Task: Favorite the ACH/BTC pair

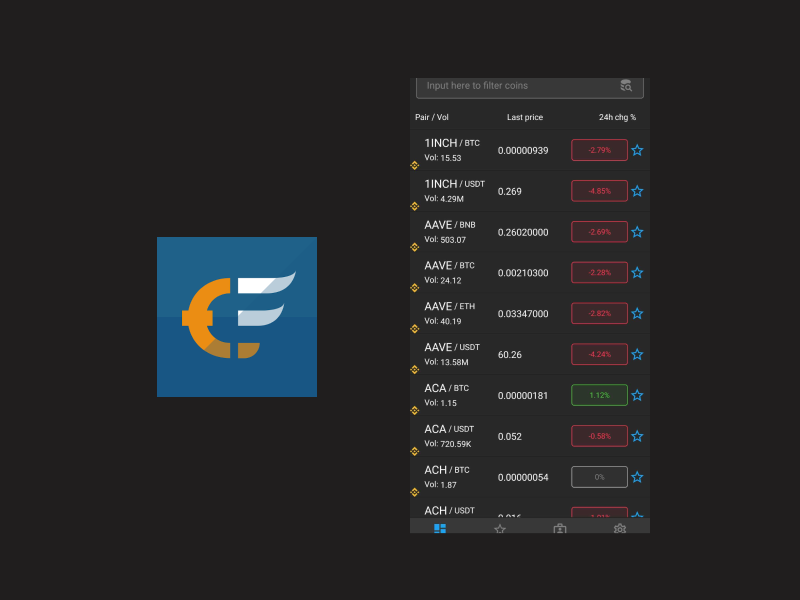Action: pos(637,477)
